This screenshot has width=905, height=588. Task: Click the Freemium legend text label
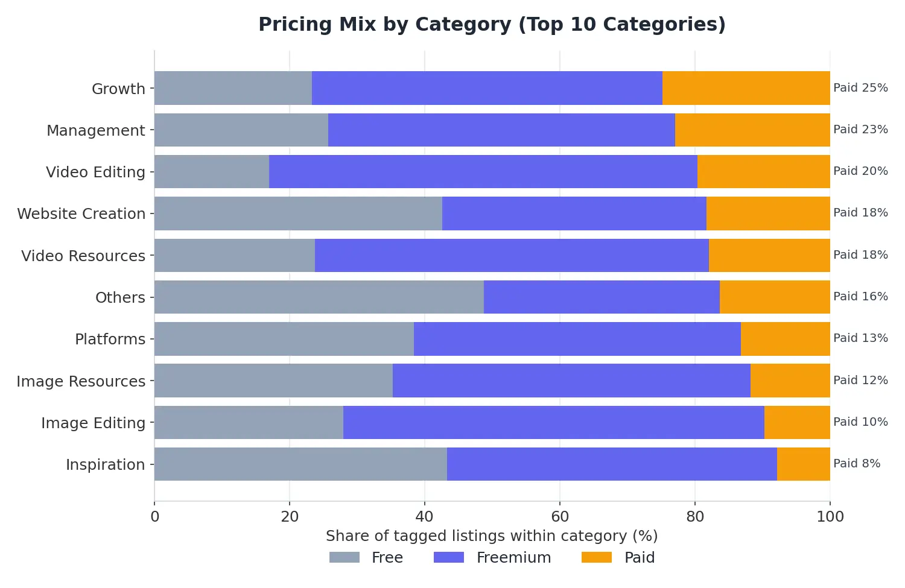[514, 558]
